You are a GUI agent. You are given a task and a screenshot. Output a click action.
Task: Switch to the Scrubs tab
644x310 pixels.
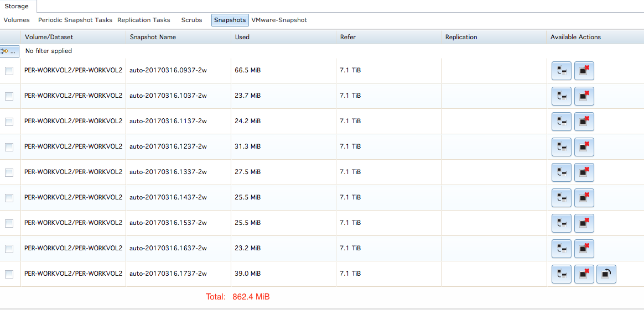pyautogui.click(x=192, y=20)
